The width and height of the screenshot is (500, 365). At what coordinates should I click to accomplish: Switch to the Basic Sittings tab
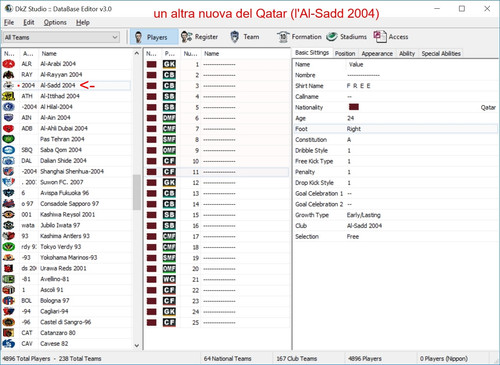point(312,53)
